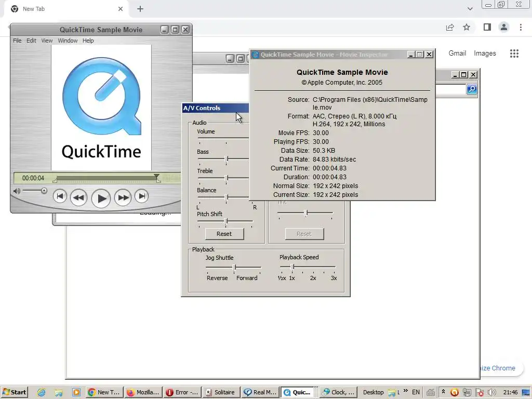Click the Data Size value 50.3 KB
Screen dimensions: 532x399
pos(324,150)
